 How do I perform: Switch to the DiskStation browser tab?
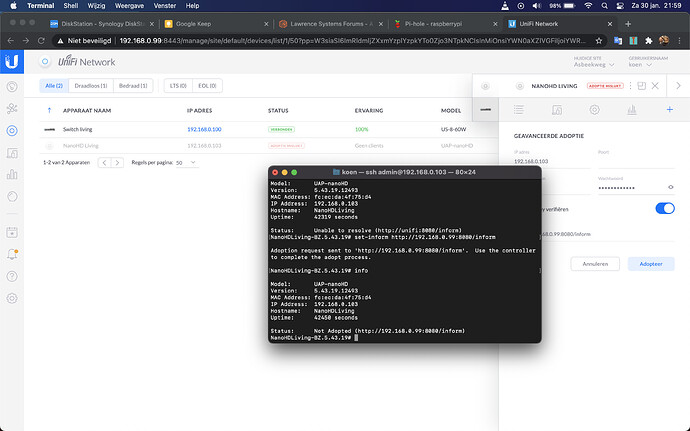(102, 24)
